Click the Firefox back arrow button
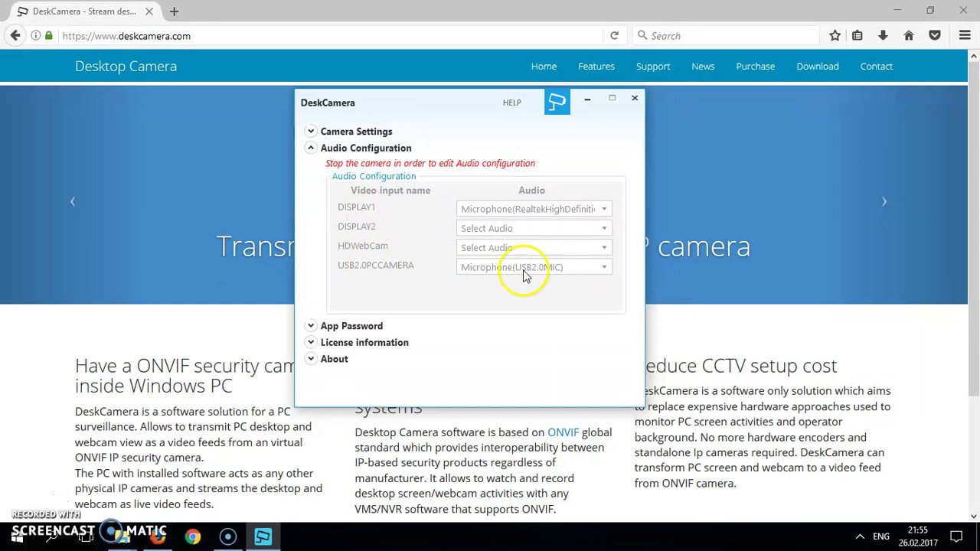This screenshot has width=980, height=551. [15, 35]
